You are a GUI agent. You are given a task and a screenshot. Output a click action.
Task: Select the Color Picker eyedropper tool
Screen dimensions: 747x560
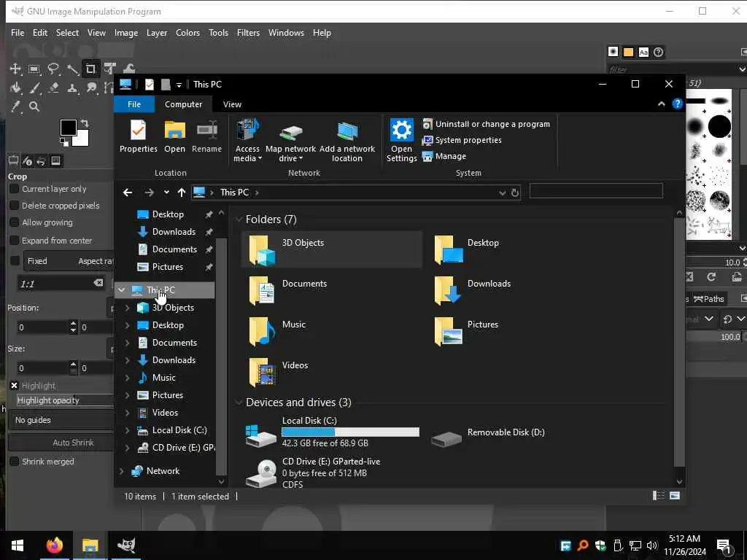(x=15, y=106)
